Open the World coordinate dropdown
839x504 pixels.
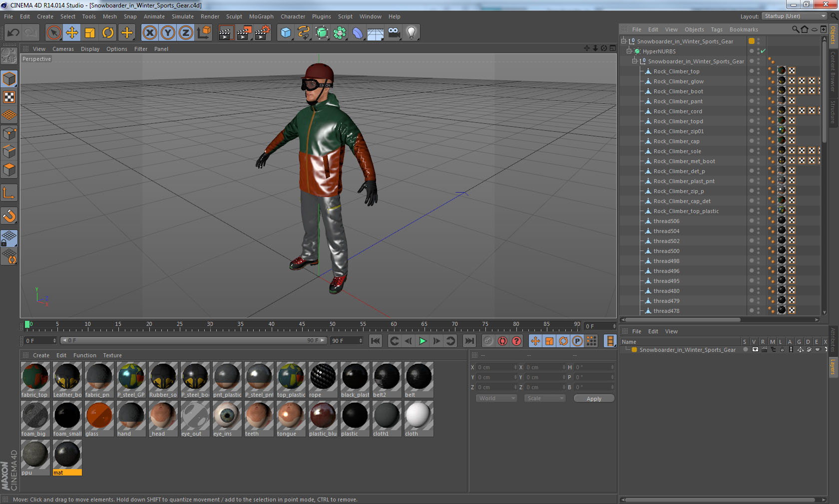[496, 398]
